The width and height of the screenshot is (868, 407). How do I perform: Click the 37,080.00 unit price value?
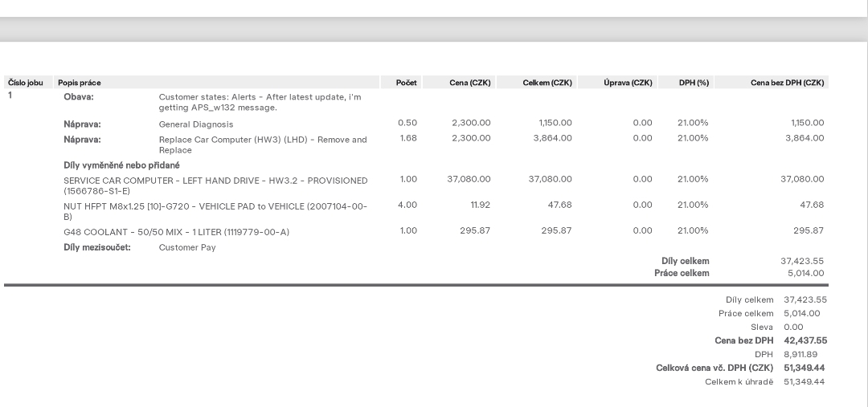click(x=469, y=179)
